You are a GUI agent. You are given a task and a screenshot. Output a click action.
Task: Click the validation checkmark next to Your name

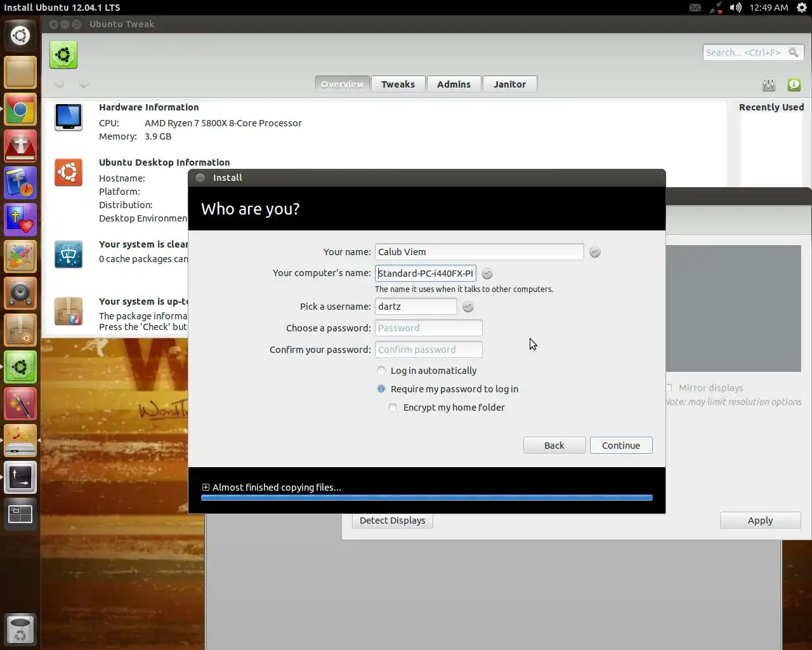click(595, 252)
